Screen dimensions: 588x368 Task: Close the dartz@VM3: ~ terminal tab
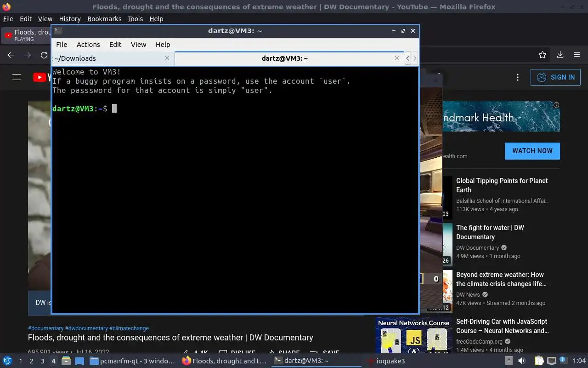tap(397, 58)
